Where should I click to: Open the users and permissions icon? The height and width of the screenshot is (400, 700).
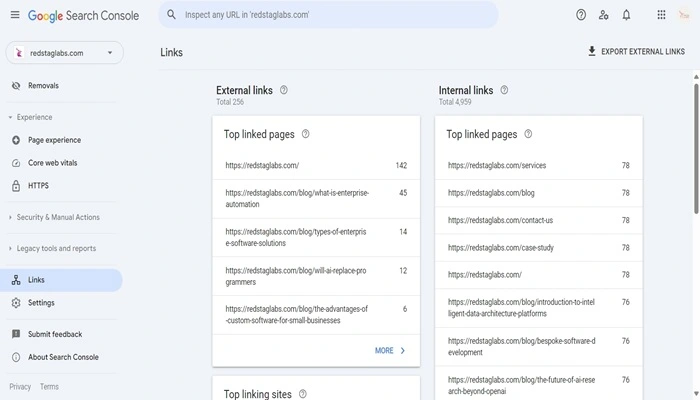[x=603, y=15]
